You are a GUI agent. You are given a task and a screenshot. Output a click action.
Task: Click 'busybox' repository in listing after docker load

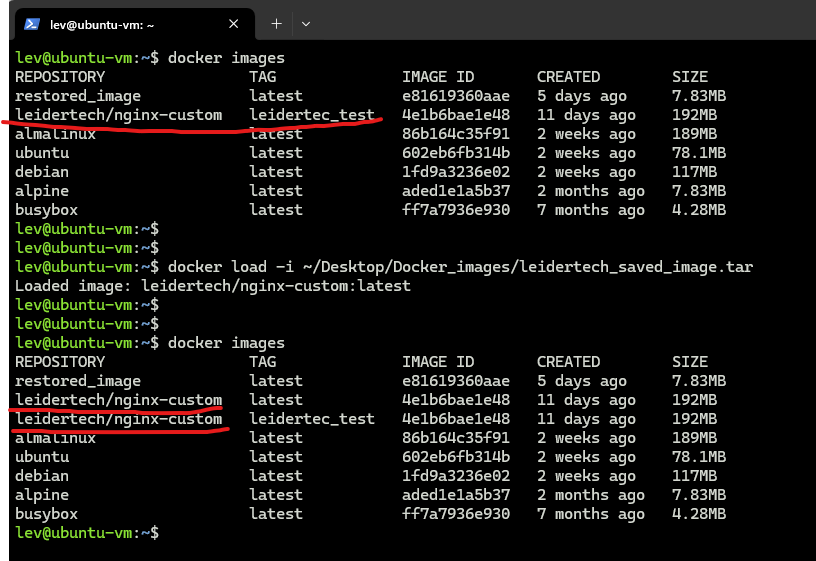[x=46, y=514]
